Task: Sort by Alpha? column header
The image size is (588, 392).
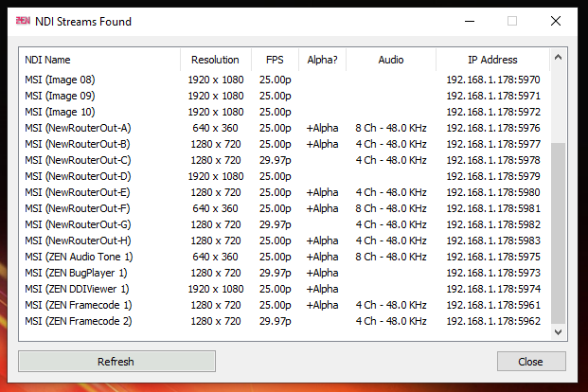Action: point(322,60)
